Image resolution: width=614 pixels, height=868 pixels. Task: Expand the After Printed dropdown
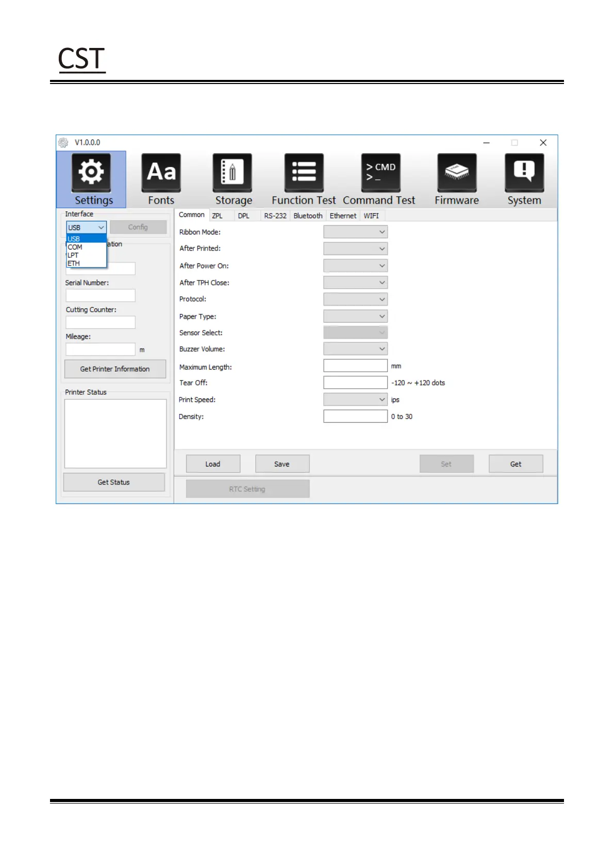click(x=355, y=248)
